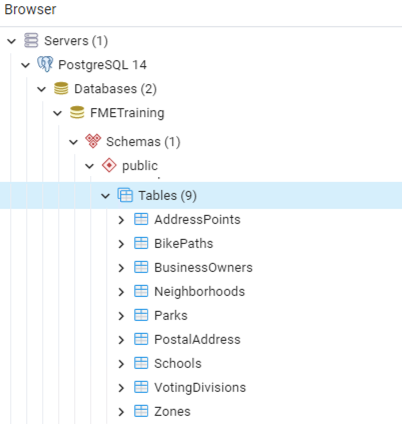Expand the Neighborhoods table chevron
402x424 pixels.
click(121, 292)
